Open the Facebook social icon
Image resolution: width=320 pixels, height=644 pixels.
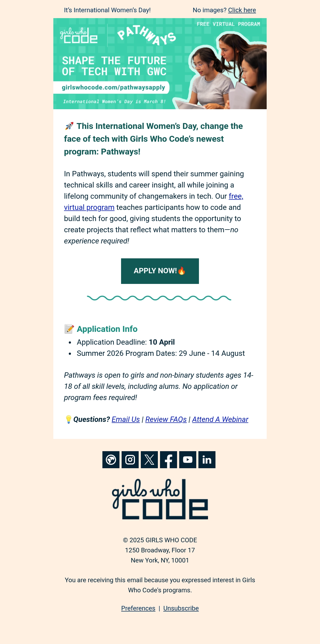click(x=169, y=460)
